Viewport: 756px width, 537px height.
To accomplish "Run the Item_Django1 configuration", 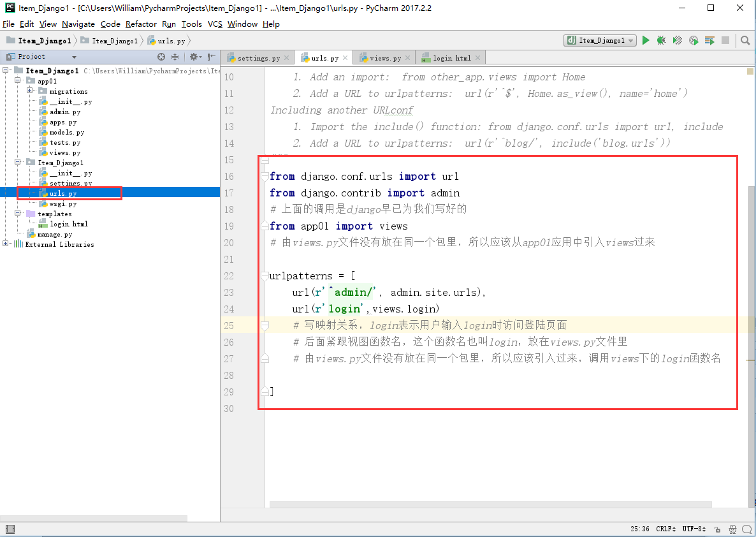I will [x=646, y=41].
